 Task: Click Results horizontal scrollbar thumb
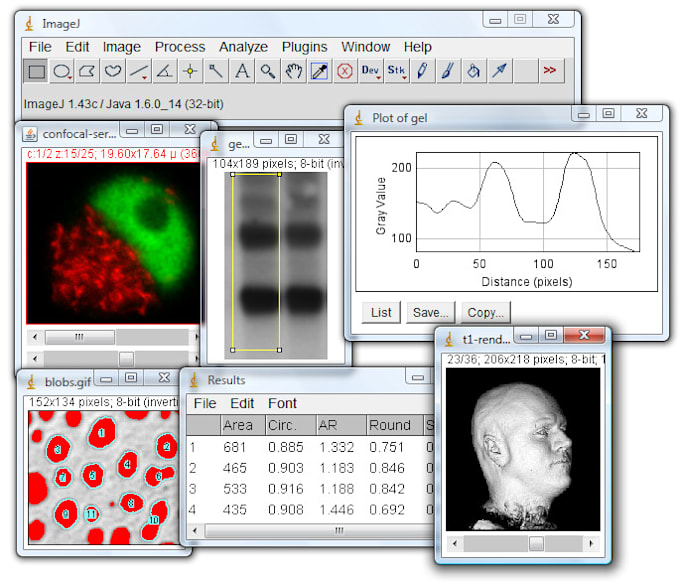pos(320,530)
